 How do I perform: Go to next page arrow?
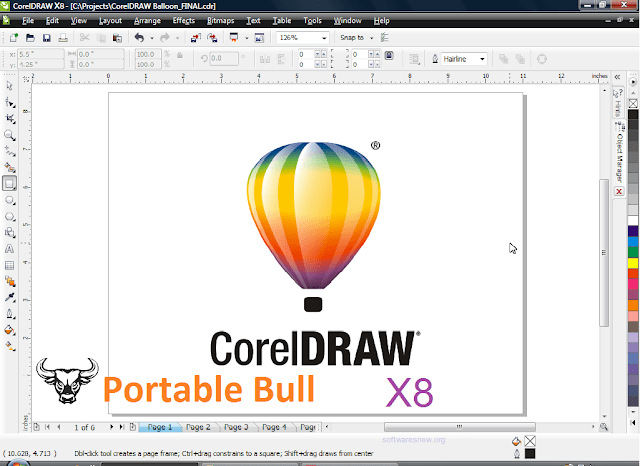(111, 427)
